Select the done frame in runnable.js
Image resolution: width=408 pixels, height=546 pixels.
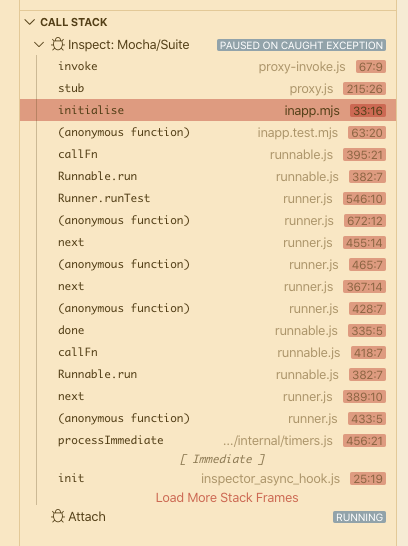click(x=208, y=330)
